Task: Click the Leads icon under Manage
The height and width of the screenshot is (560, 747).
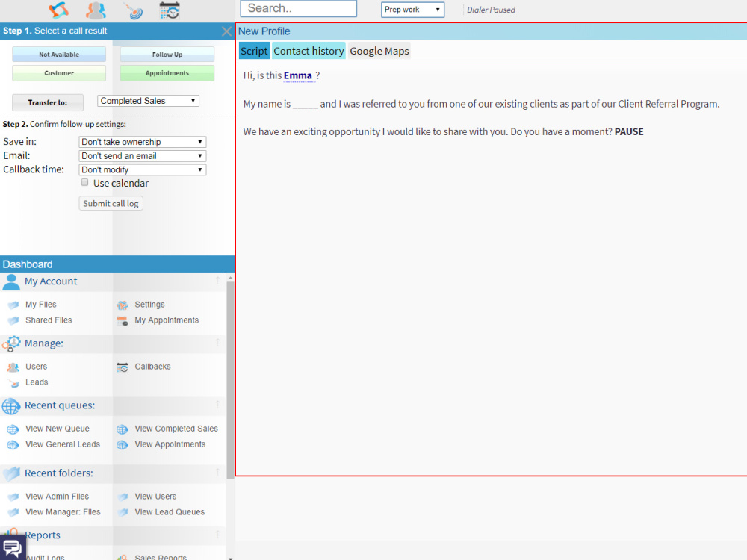Action: click(x=13, y=383)
